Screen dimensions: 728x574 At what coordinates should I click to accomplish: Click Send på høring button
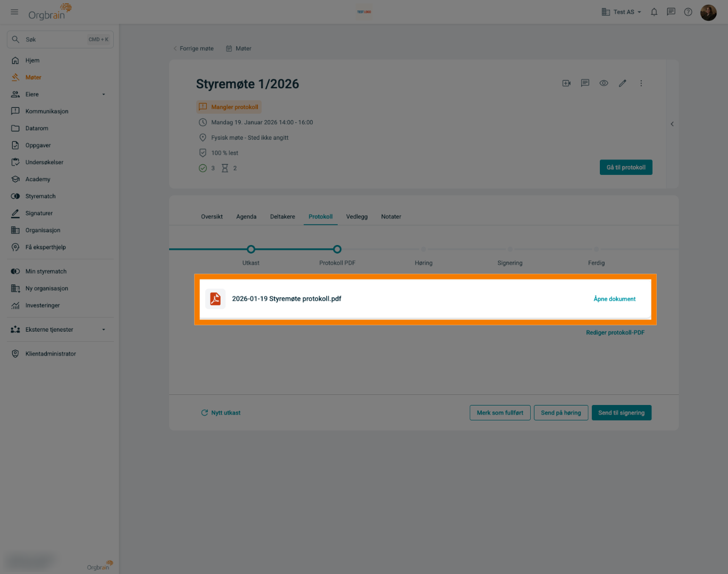[x=561, y=413]
